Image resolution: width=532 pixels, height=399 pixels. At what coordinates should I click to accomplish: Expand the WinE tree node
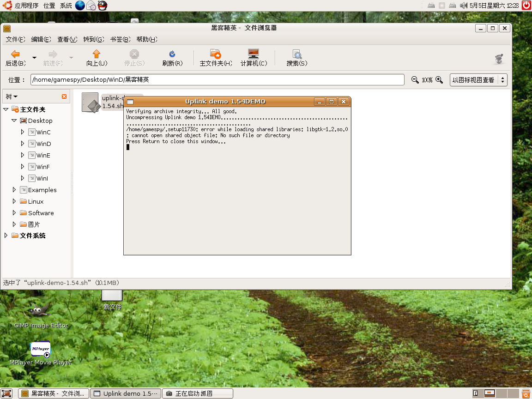(22, 155)
